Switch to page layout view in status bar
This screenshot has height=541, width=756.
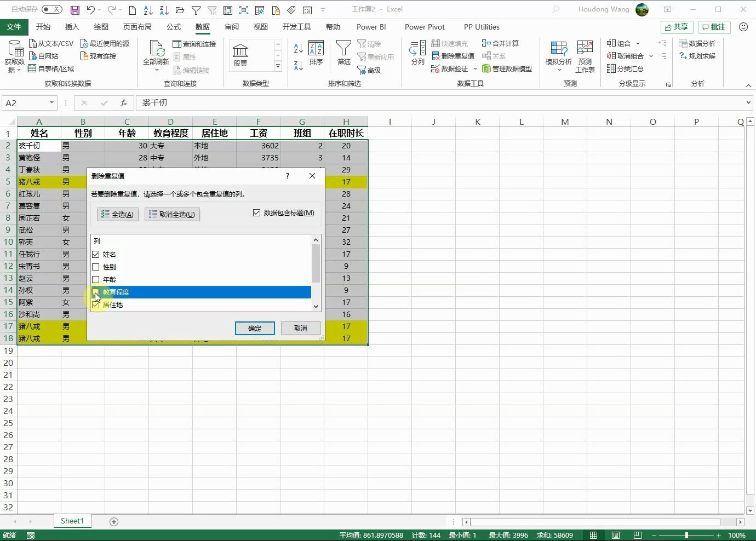tap(616, 535)
